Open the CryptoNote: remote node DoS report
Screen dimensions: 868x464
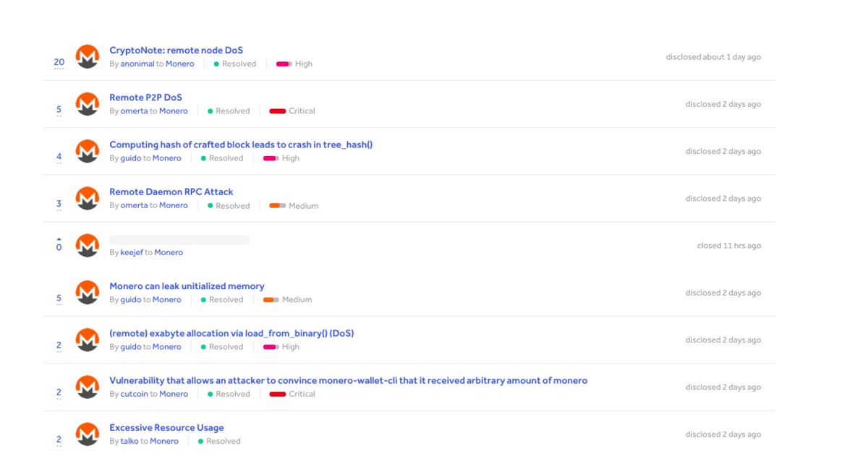pyautogui.click(x=176, y=51)
